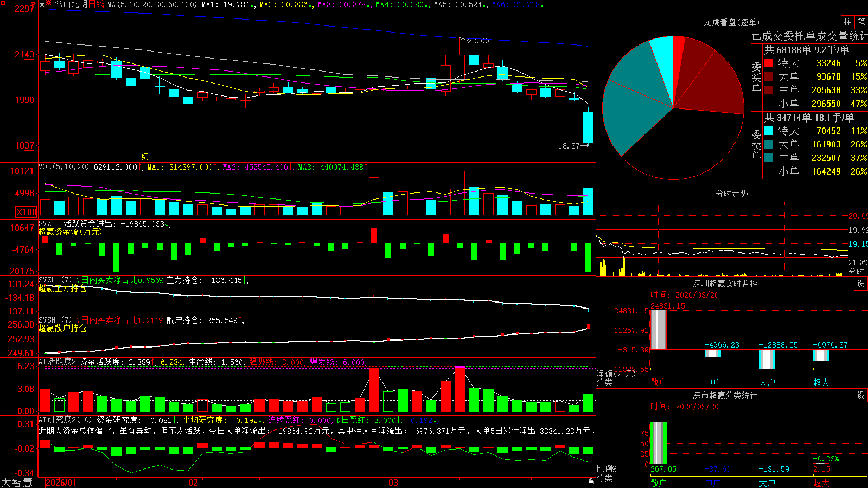Click the 小单 buy value 296550

[x=826, y=104]
